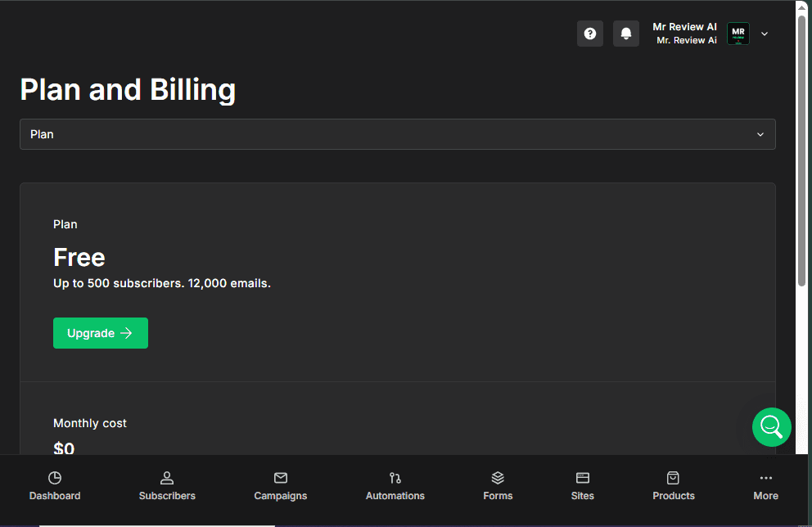Image resolution: width=812 pixels, height=527 pixels.
Task: Expand the account menu chevron
Action: (765, 34)
